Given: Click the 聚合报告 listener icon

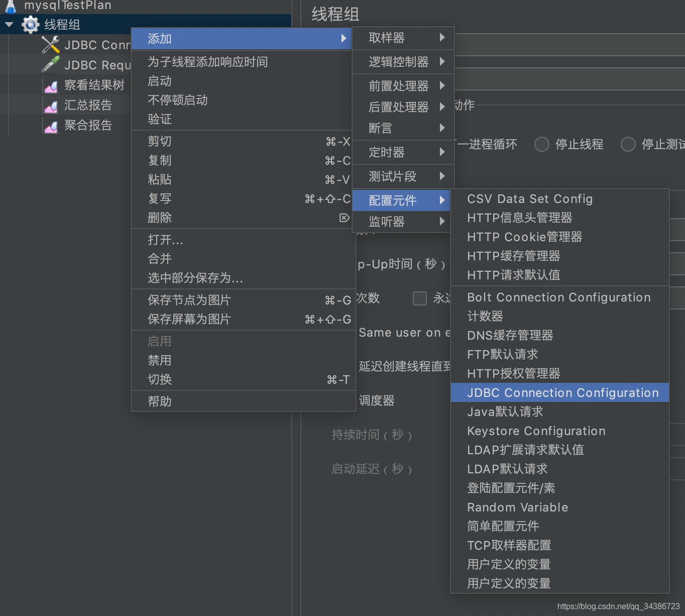Looking at the screenshot, I should [51, 126].
